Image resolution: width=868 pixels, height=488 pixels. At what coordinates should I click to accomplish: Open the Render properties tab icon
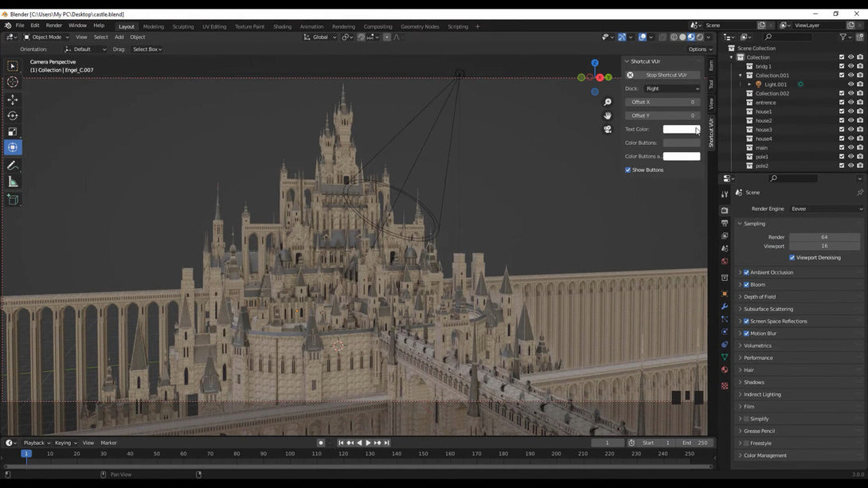pos(725,210)
